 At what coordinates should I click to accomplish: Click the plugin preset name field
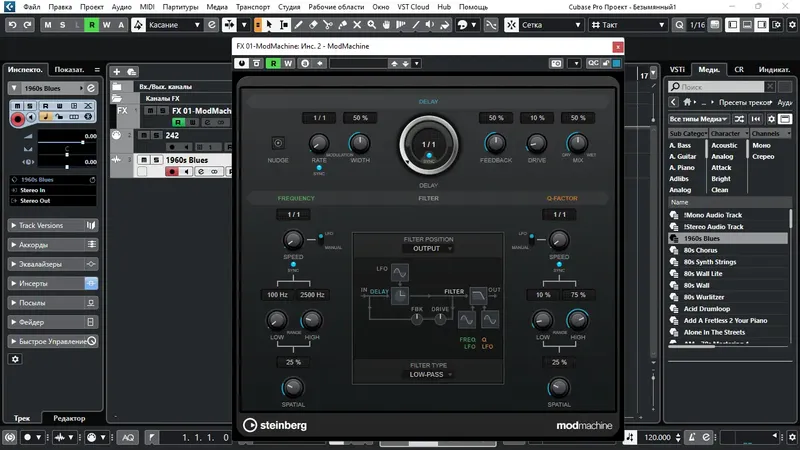(x=359, y=63)
